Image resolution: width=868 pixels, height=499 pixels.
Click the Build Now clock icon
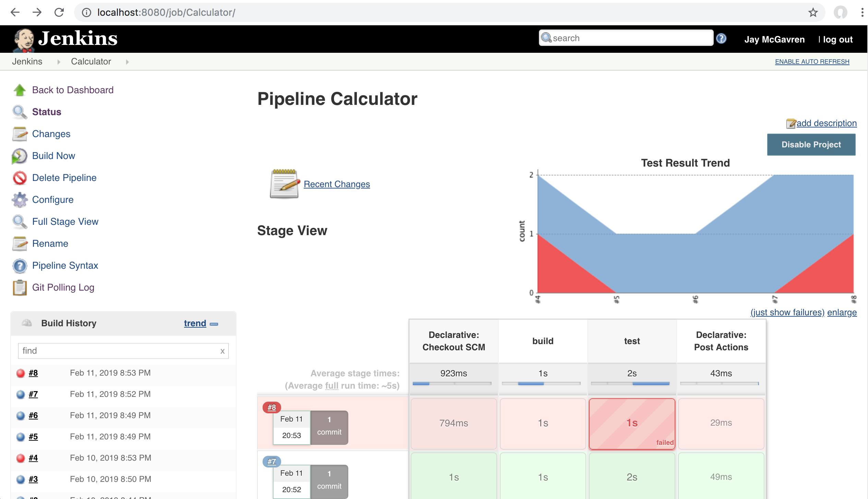(x=20, y=156)
